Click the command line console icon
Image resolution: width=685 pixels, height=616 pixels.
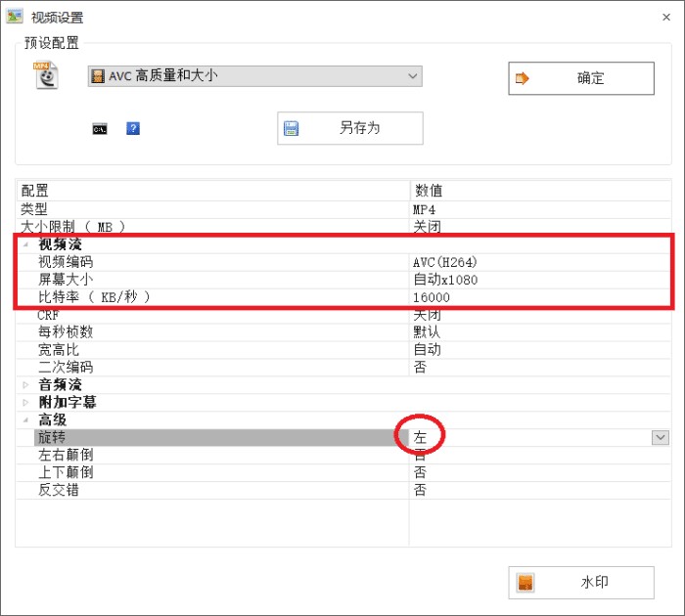[99, 128]
